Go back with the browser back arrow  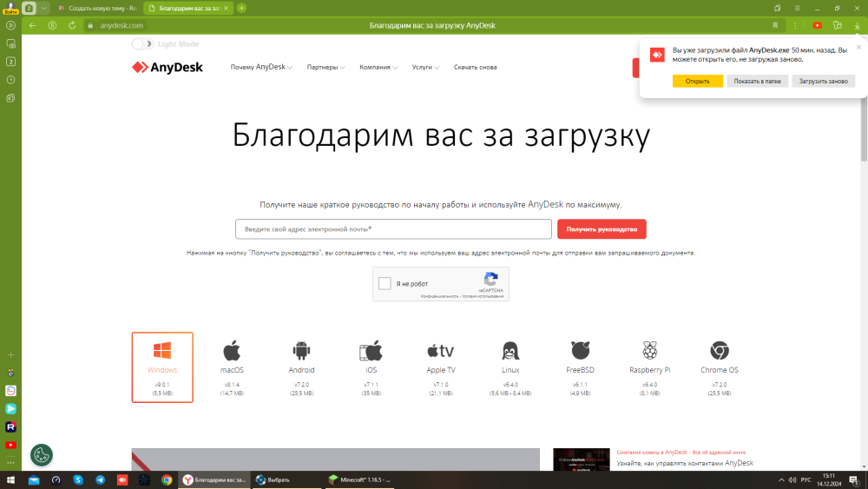[x=33, y=25]
